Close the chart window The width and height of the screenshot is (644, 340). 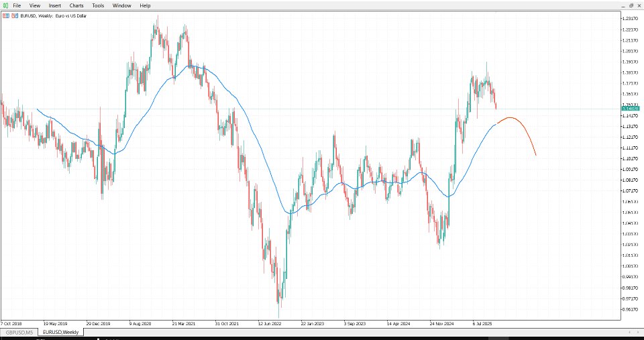[639, 5]
